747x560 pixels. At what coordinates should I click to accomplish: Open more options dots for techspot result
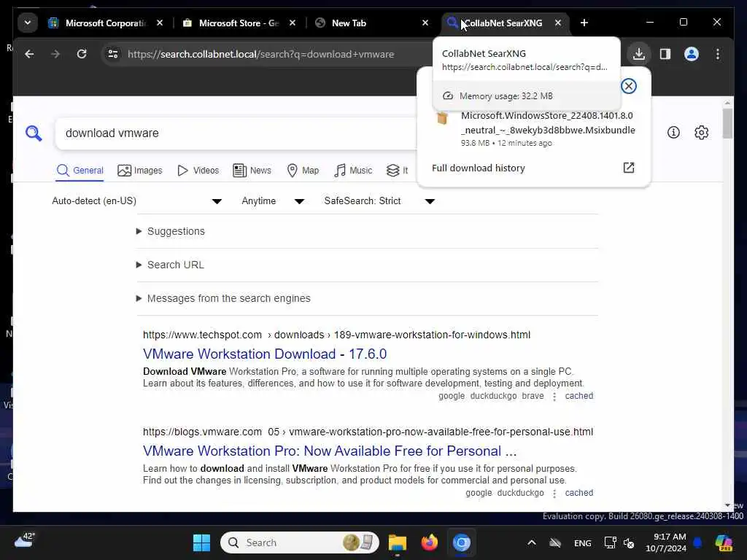tap(554, 396)
